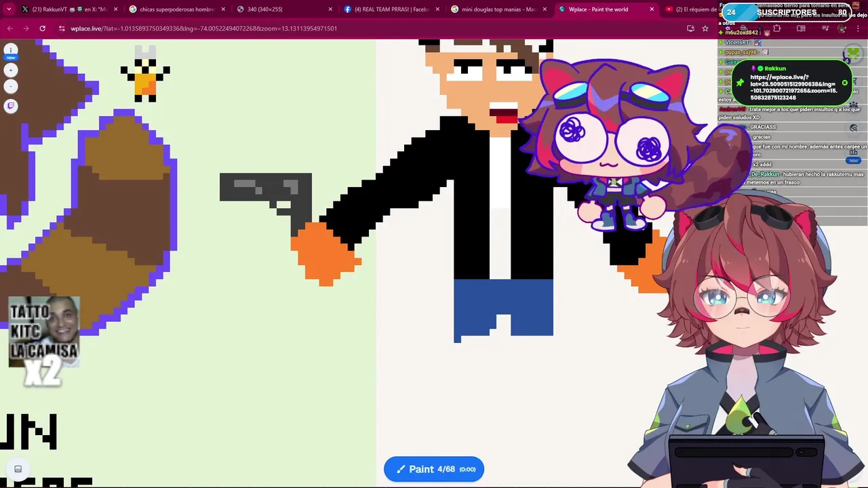Open the Twitch icon on left sidebar
Screen dimensions: 868x488
(11, 106)
